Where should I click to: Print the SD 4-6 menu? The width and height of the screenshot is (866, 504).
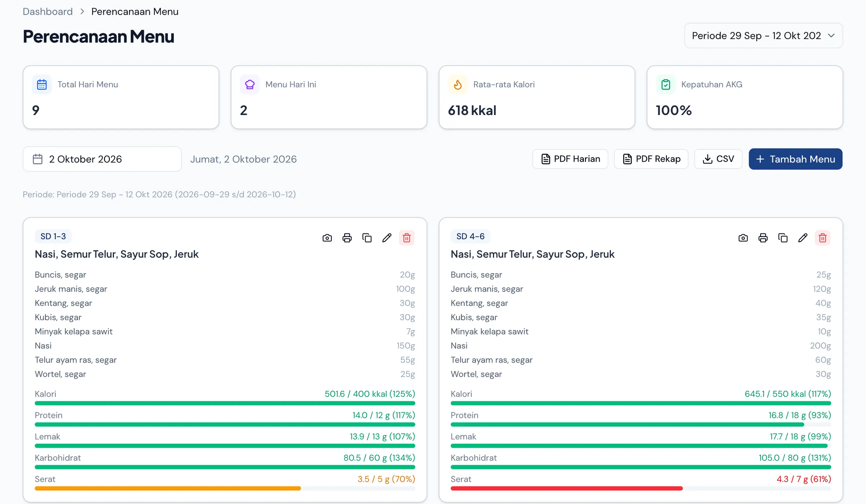click(763, 238)
